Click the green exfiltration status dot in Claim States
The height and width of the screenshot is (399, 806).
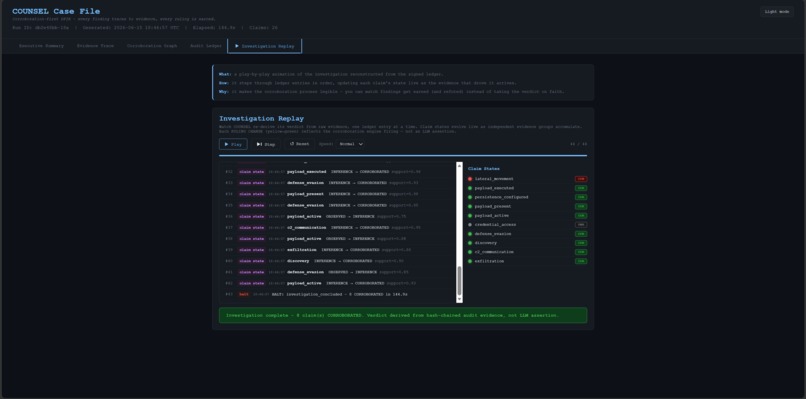[x=470, y=261]
